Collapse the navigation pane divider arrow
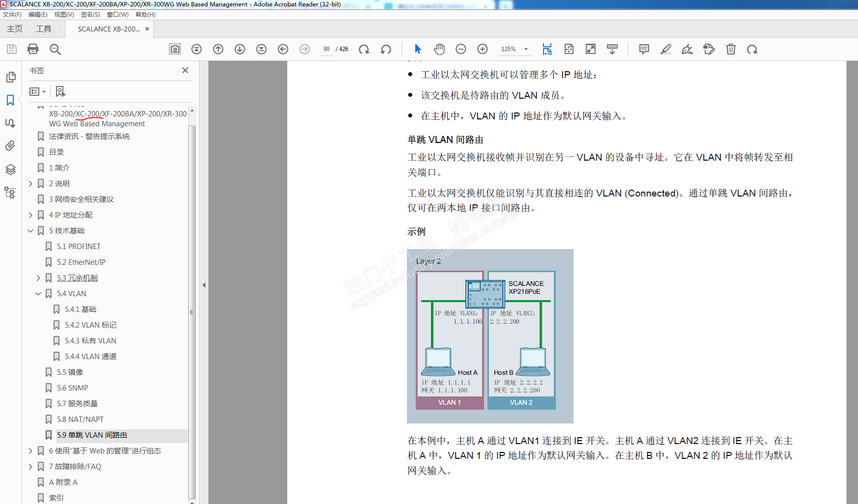This screenshot has width=858, height=504. coord(204,285)
